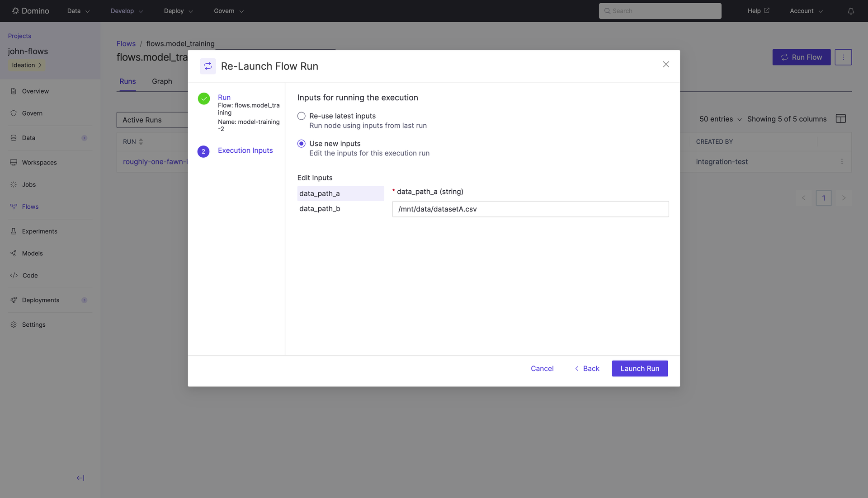
Task: Open the Settings gear in sidebar
Action: click(x=14, y=324)
